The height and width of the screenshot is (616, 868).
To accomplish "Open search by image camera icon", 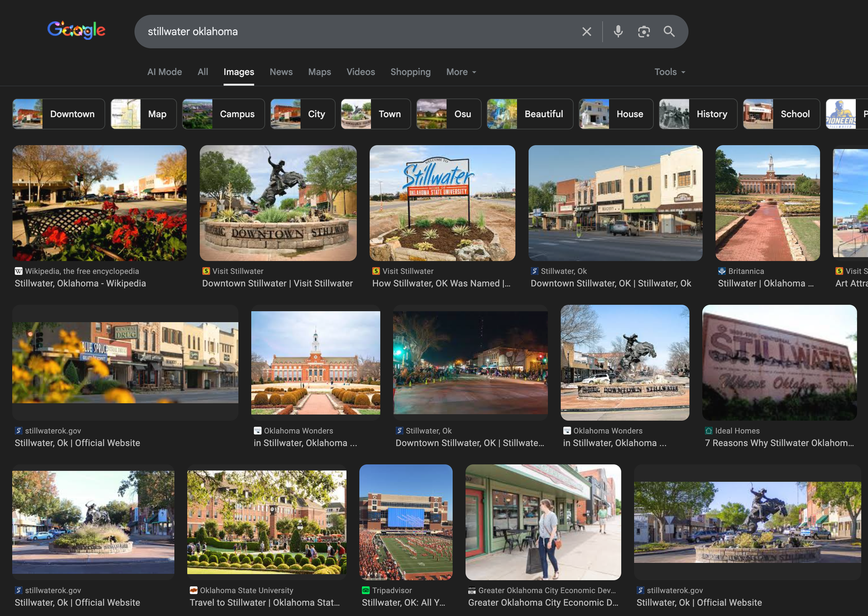I will click(644, 32).
